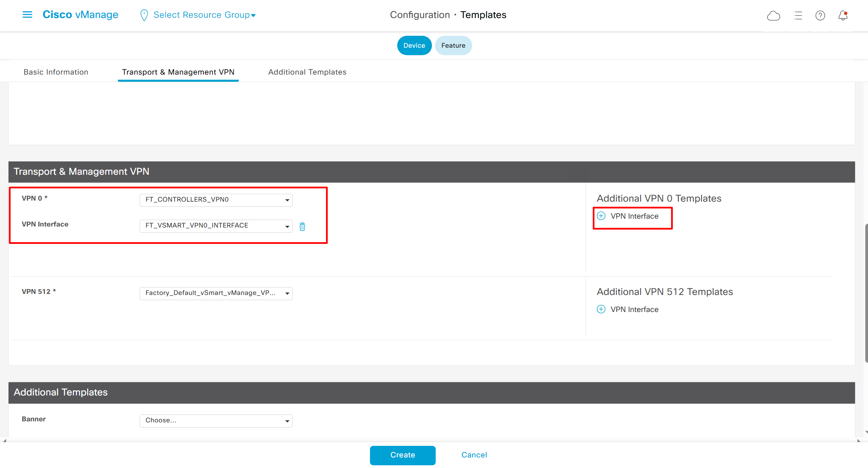The width and height of the screenshot is (868, 468).
Task: Open the FT_VSMART_VPN0_INTERFACE dropdown
Action: 216,226
